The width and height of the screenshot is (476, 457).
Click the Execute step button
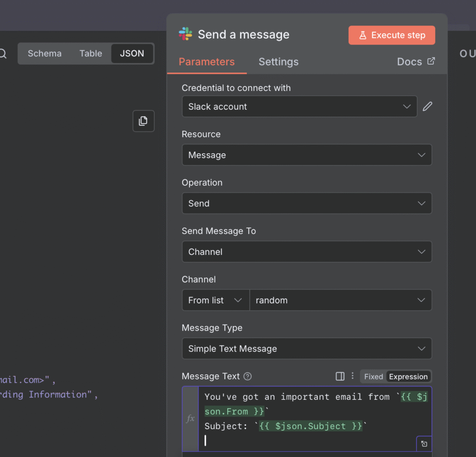(x=391, y=35)
